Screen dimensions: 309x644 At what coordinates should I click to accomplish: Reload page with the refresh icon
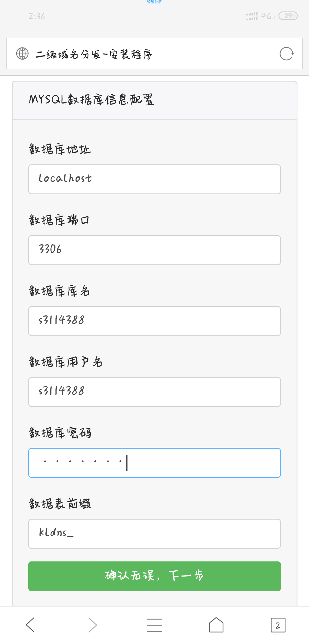[287, 54]
